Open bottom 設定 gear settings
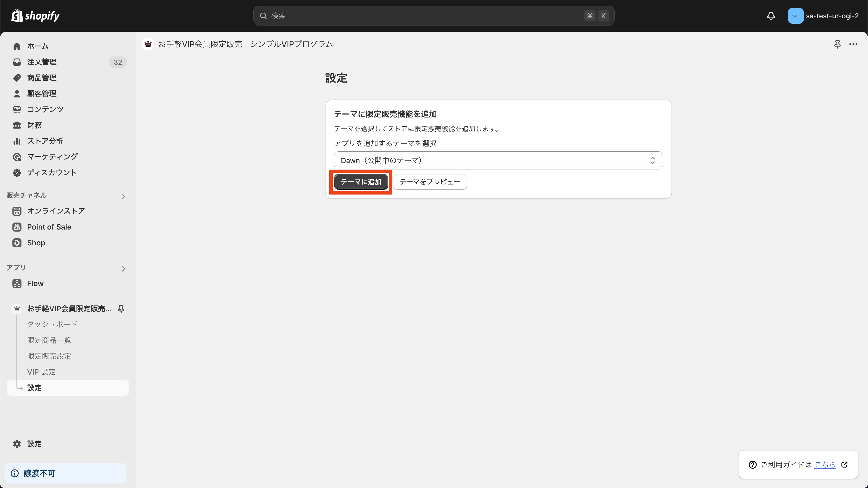The height and width of the screenshot is (488, 868). (x=34, y=443)
